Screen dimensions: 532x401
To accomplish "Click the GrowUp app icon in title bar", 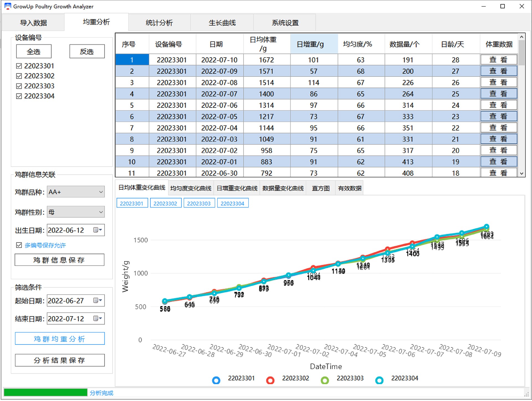I will point(7,6).
